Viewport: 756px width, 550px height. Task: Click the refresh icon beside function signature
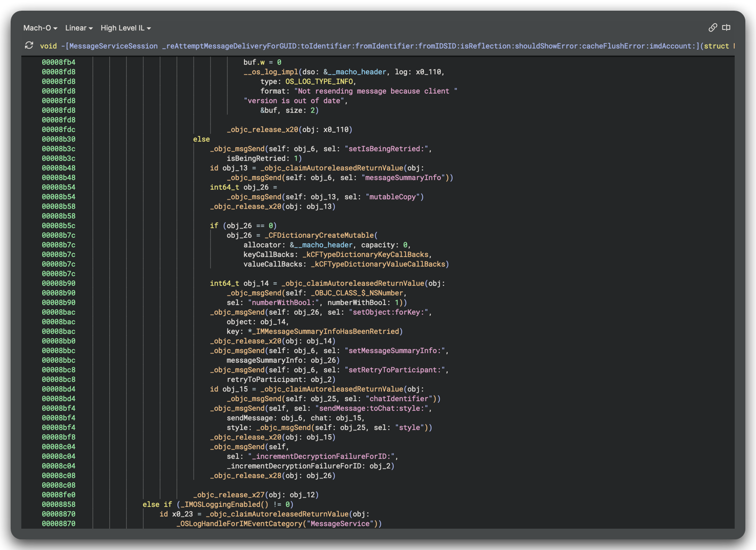[29, 46]
